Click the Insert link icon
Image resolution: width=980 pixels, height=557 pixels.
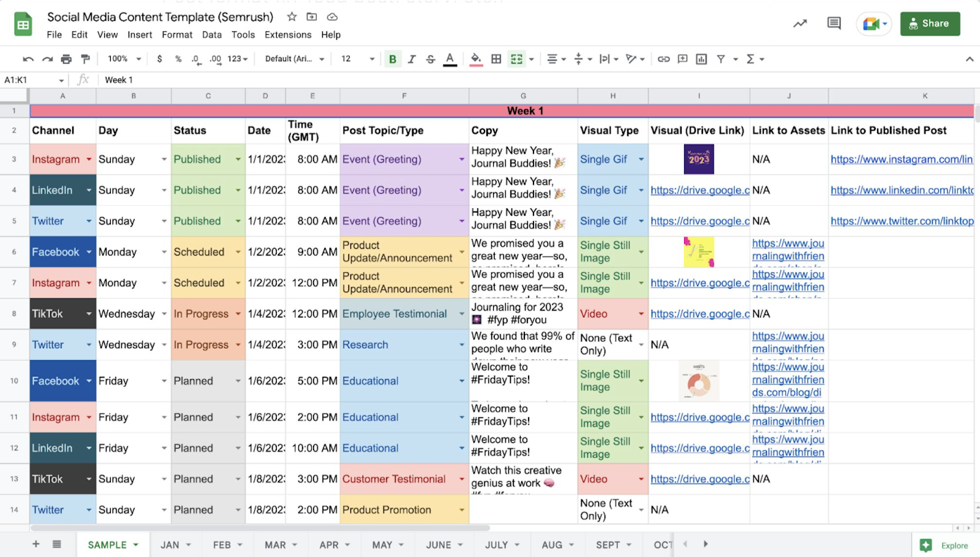coord(663,58)
